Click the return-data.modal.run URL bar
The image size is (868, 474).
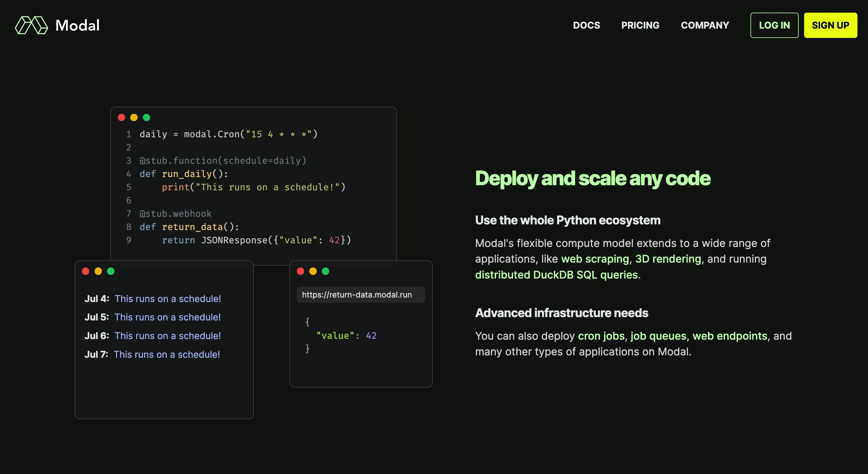coord(361,295)
